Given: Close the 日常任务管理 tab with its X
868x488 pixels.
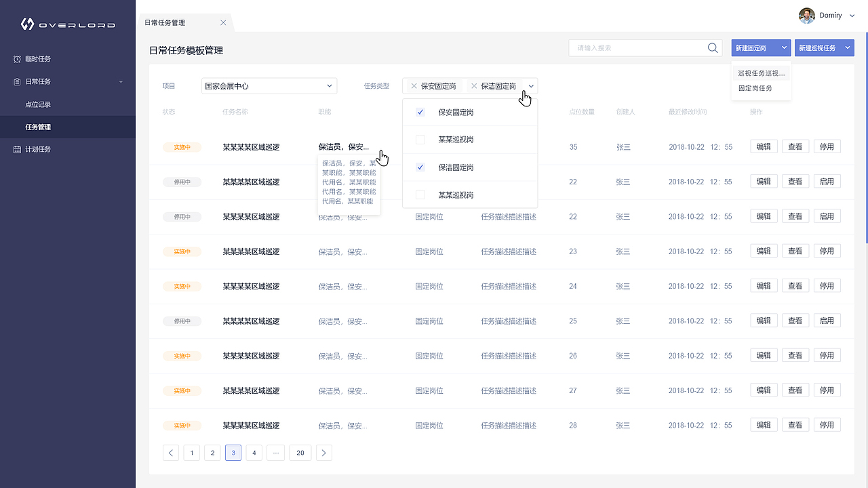Looking at the screenshot, I should click(223, 23).
